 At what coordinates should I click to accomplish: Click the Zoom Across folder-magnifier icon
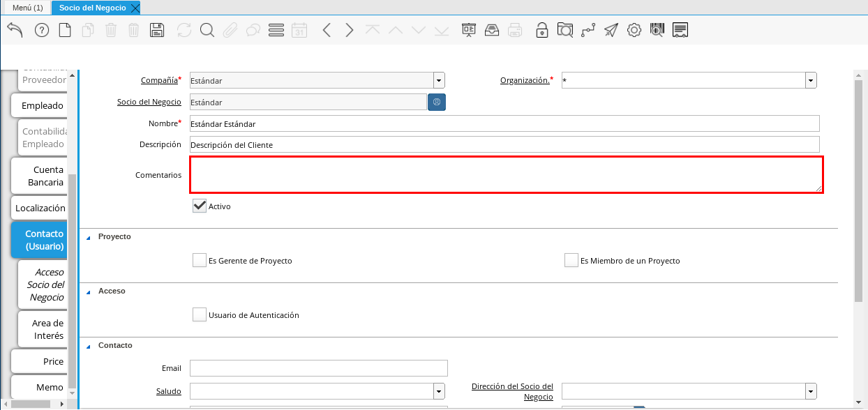click(565, 30)
